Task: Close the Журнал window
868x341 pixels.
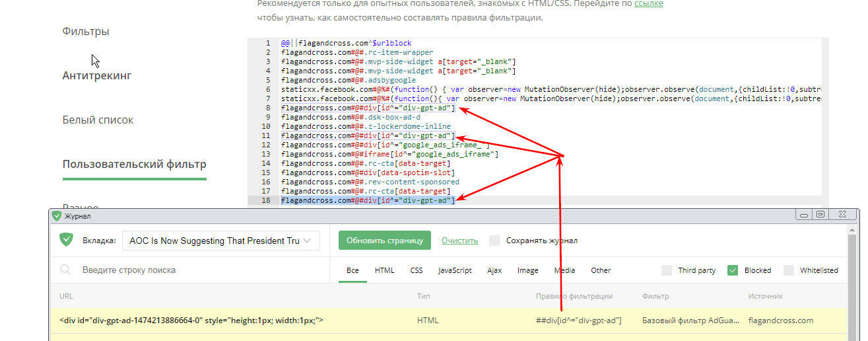Action: point(844,214)
